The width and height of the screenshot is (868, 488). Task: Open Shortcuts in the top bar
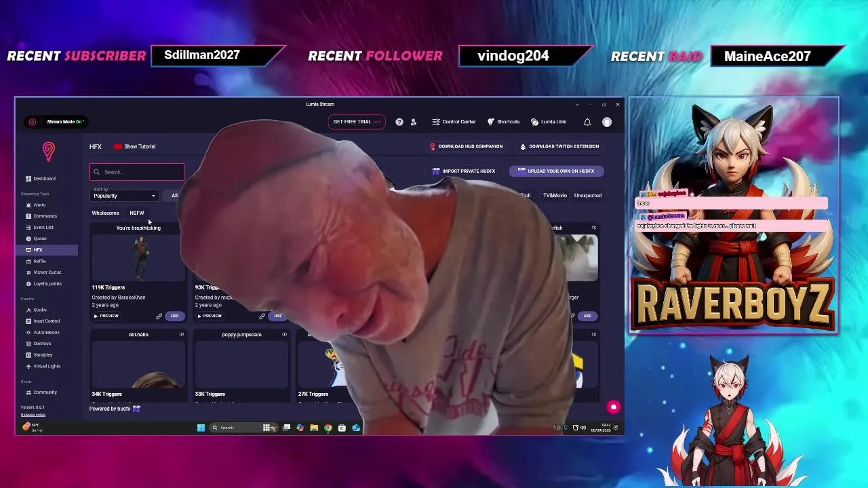pos(503,122)
